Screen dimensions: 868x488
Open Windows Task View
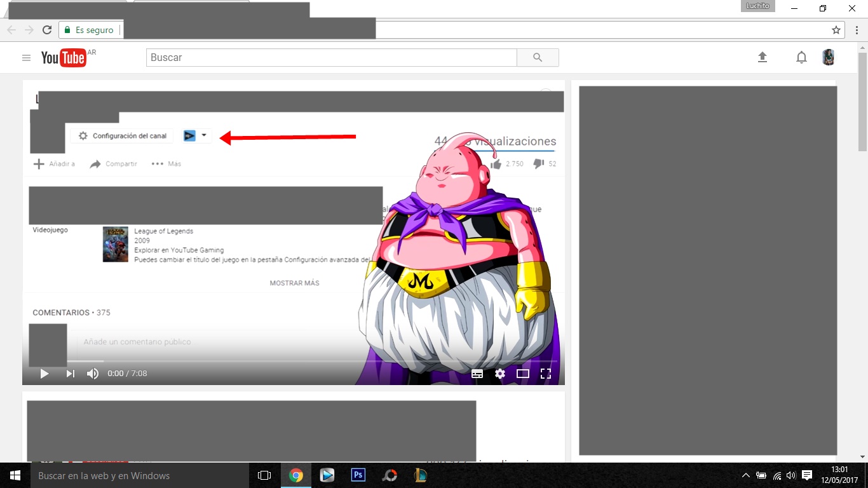pyautogui.click(x=264, y=475)
